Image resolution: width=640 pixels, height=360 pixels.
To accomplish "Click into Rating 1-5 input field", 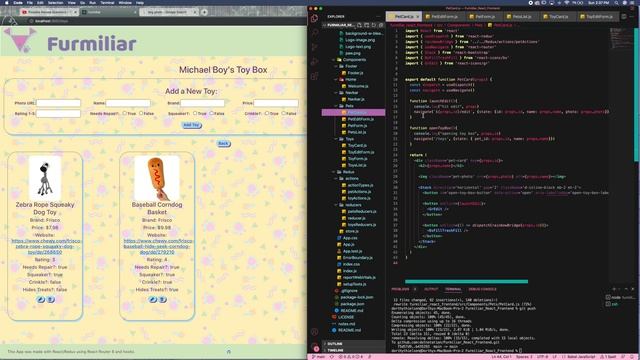I will [58, 113].
